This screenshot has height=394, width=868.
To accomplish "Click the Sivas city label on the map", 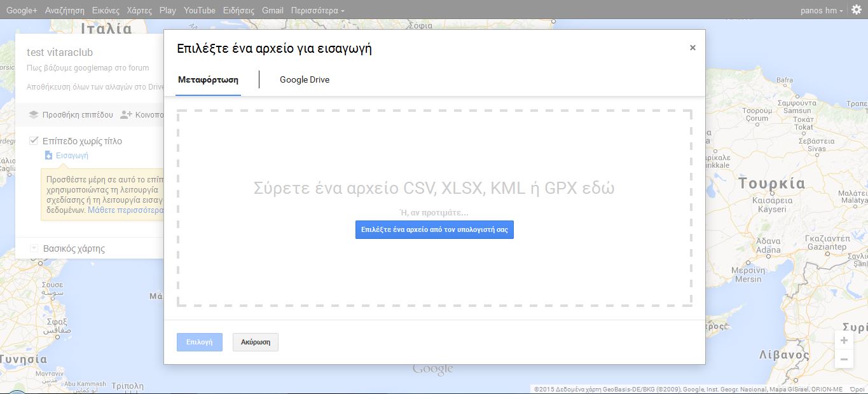I will coord(816,149).
